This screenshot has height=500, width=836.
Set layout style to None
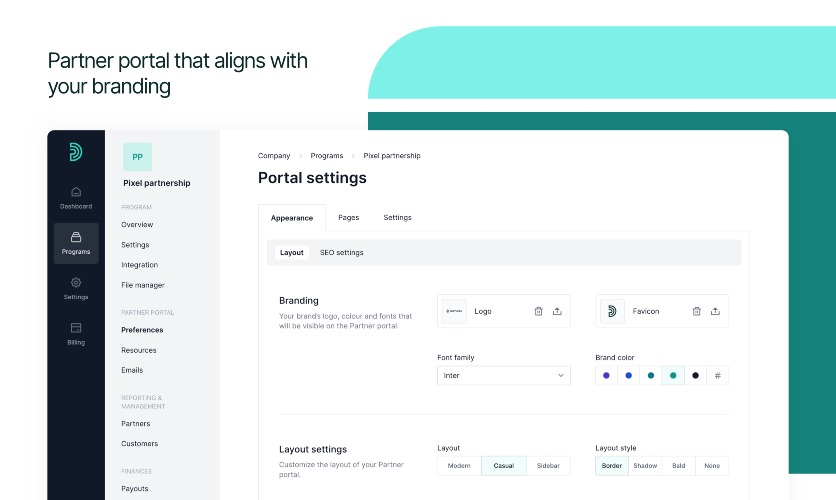click(712, 466)
